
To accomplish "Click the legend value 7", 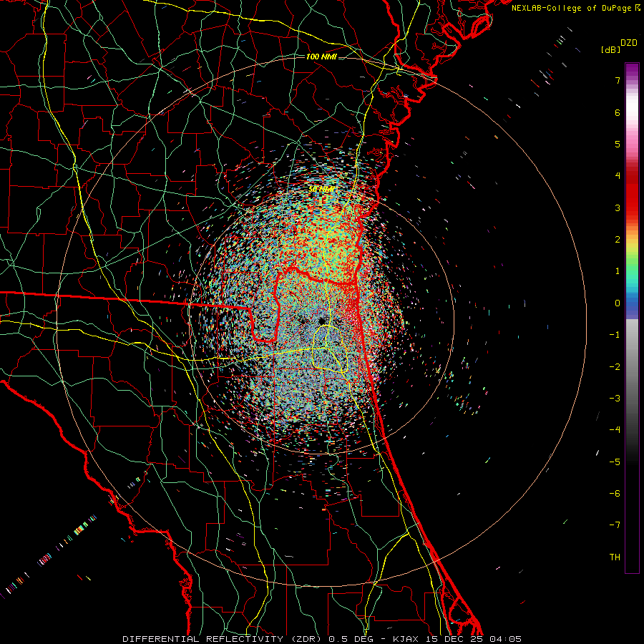I will pos(618,80).
